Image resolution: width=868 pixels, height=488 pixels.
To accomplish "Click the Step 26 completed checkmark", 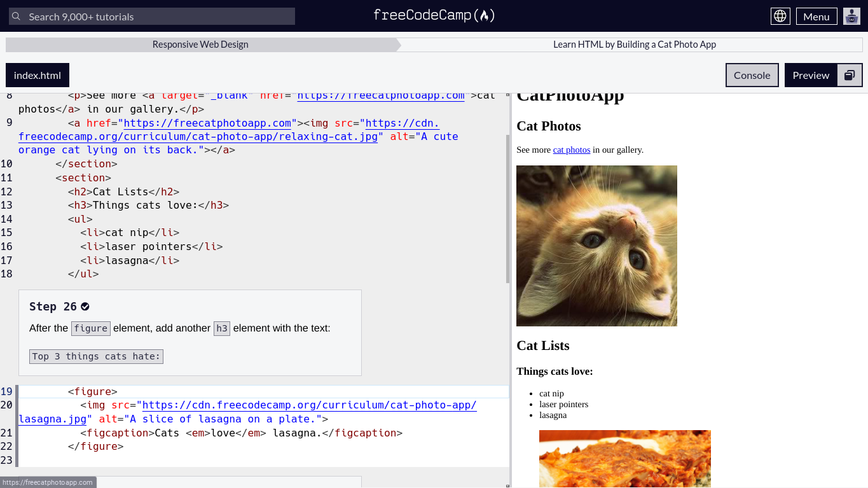I will point(85,307).
